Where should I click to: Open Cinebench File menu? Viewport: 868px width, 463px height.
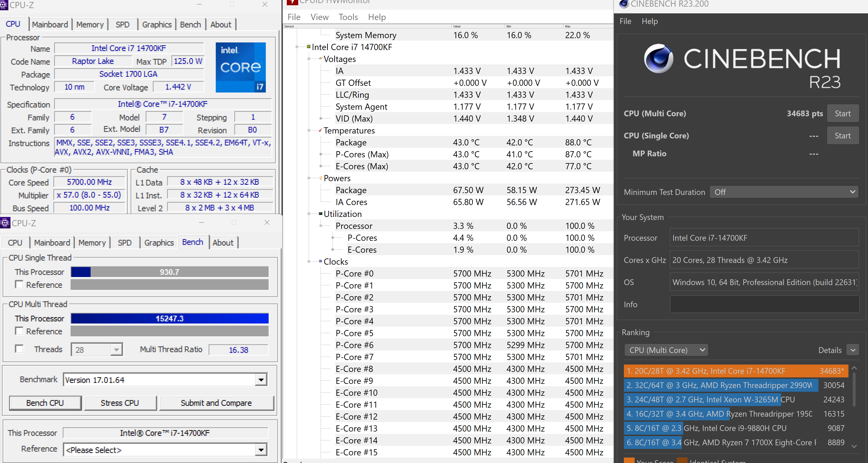click(x=625, y=21)
